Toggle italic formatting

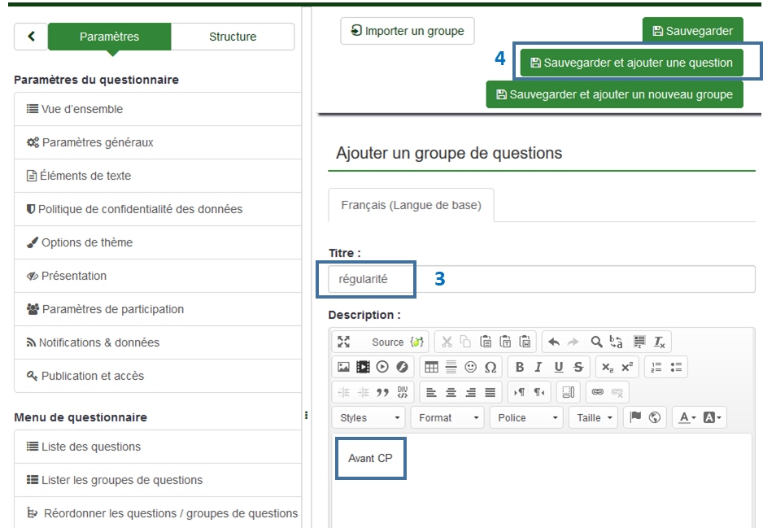539,367
